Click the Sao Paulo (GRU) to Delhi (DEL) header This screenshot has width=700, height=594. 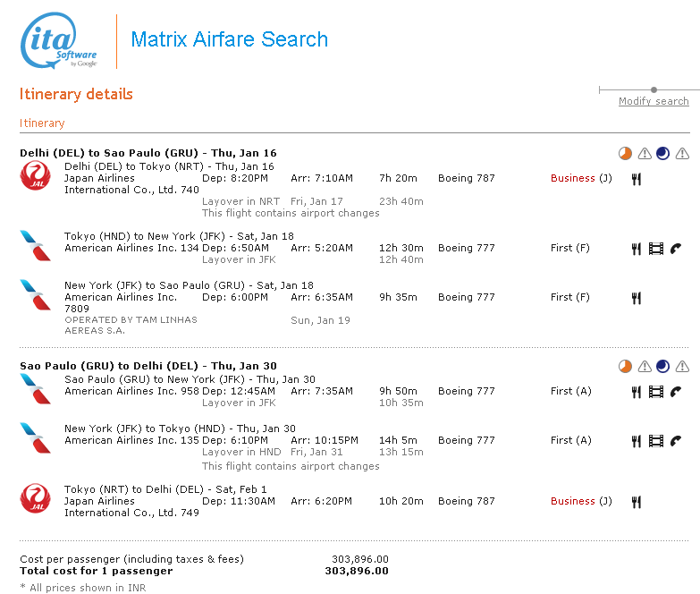[148, 366]
